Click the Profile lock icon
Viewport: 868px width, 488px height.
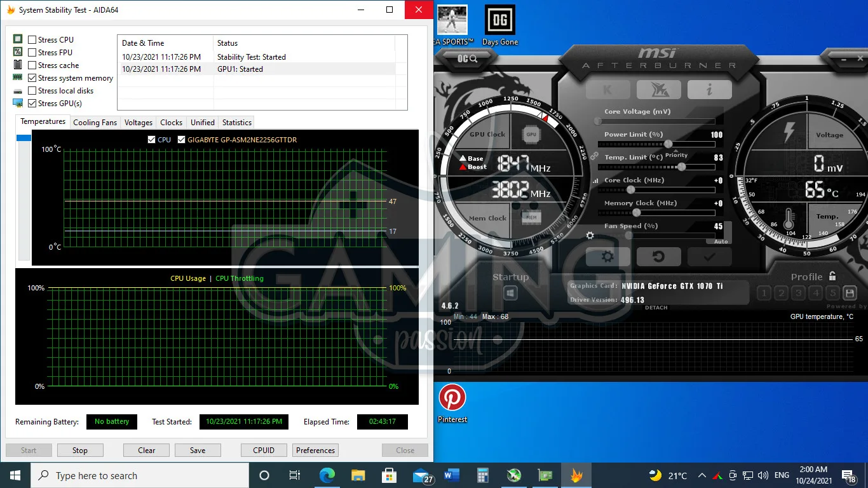coord(832,276)
